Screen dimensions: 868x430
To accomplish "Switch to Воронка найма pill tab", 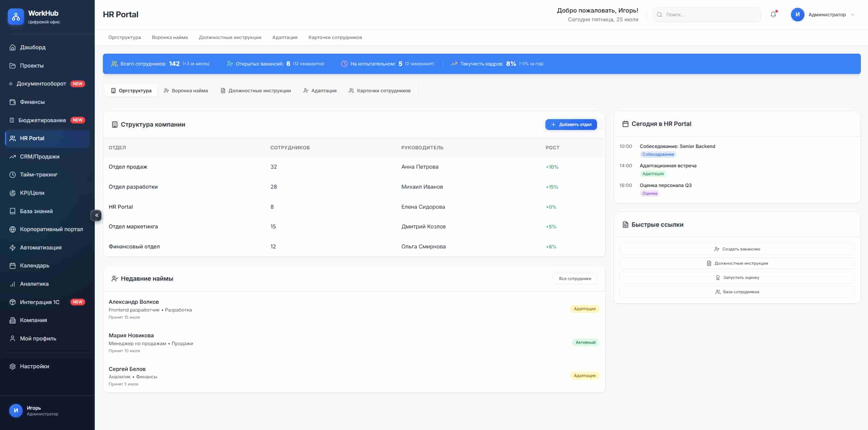I will coord(186,91).
